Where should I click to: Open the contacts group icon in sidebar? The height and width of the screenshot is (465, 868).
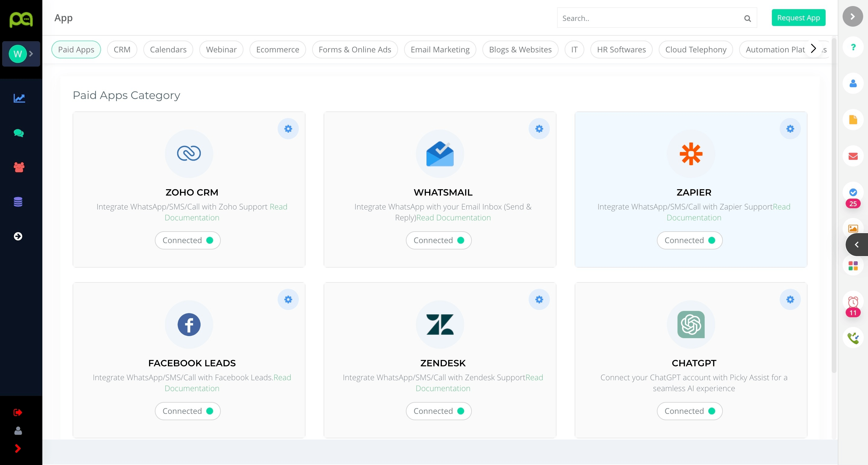click(19, 167)
